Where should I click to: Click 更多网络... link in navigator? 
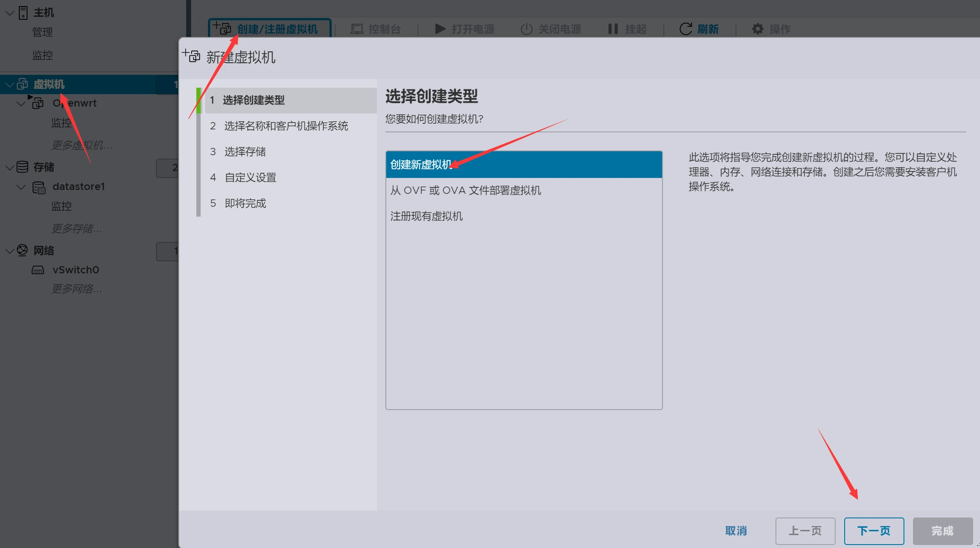[x=77, y=289]
